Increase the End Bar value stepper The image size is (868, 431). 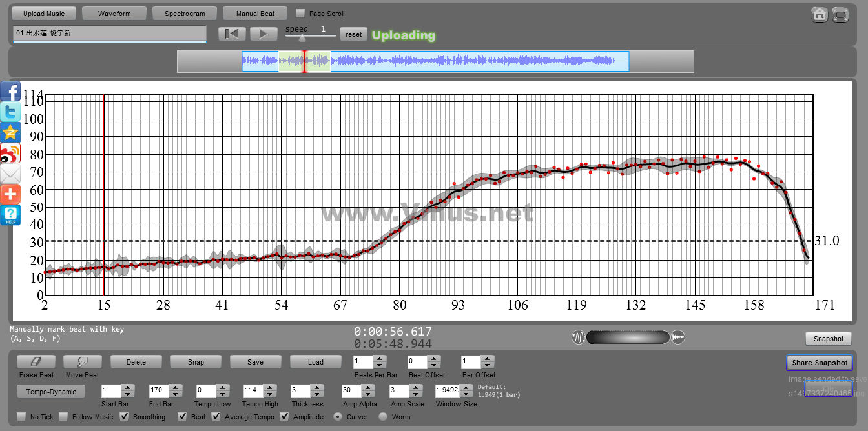[x=175, y=387]
